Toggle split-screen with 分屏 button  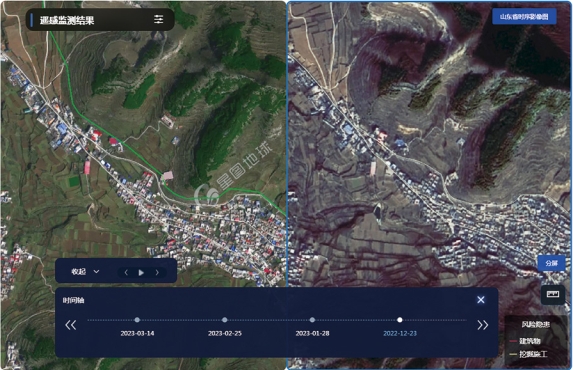point(551,263)
